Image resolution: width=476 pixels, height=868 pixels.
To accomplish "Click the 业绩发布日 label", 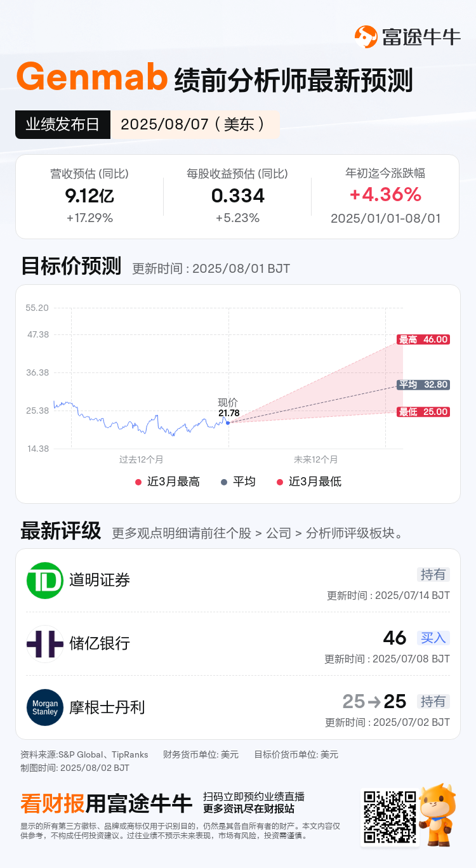I will (63, 124).
